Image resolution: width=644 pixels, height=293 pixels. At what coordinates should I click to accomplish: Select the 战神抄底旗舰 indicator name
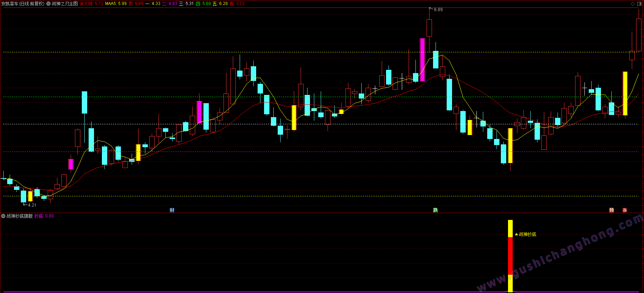pos(19,216)
